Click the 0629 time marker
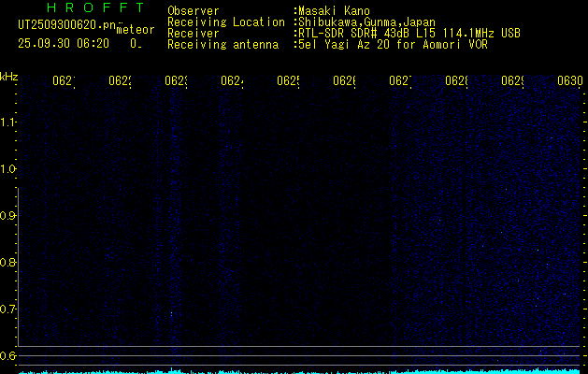 (x=512, y=80)
